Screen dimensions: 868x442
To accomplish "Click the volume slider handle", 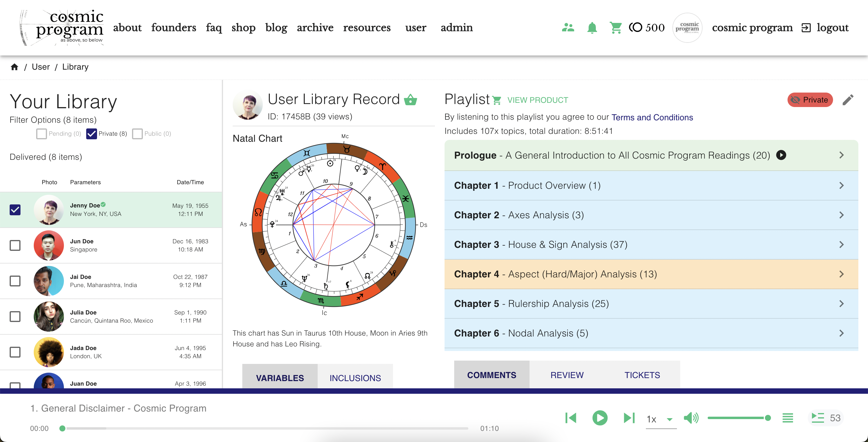I will (x=768, y=418).
